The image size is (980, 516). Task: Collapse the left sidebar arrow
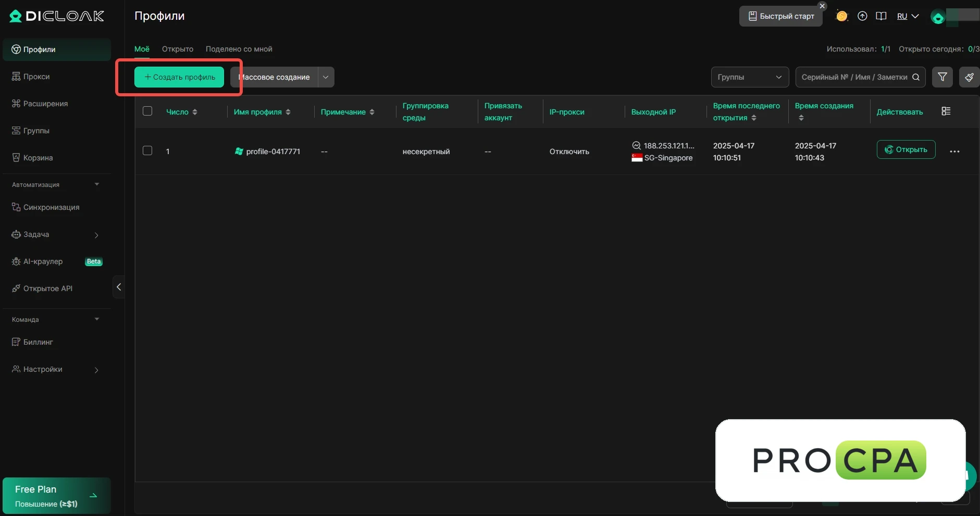click(119, 287)
